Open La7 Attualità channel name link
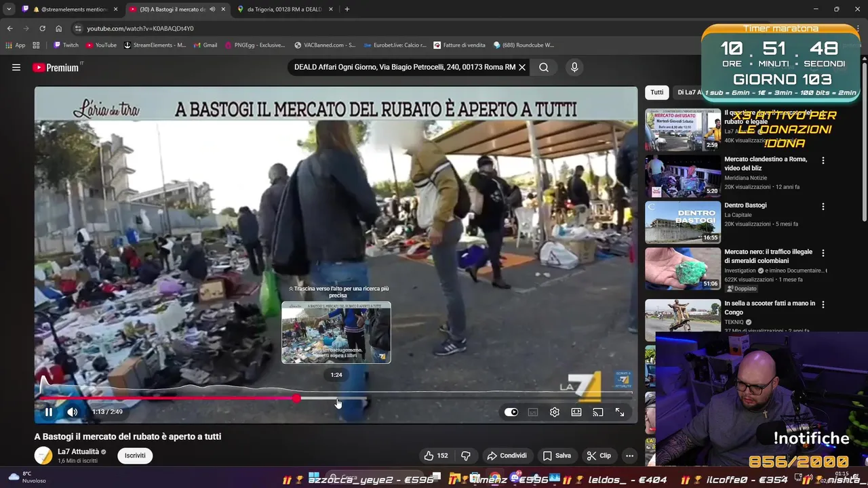This screenshot has height=488, width=868. (x=78, y=451)
